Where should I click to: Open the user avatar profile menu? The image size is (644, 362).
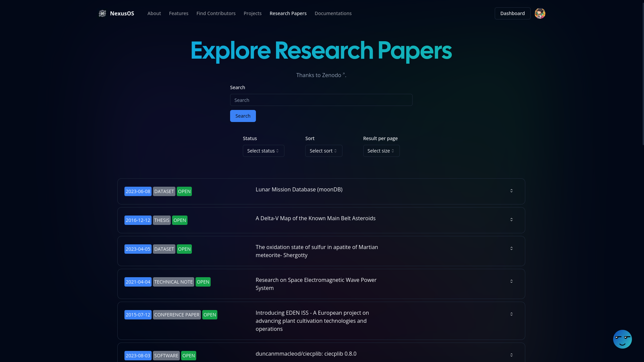540,13
